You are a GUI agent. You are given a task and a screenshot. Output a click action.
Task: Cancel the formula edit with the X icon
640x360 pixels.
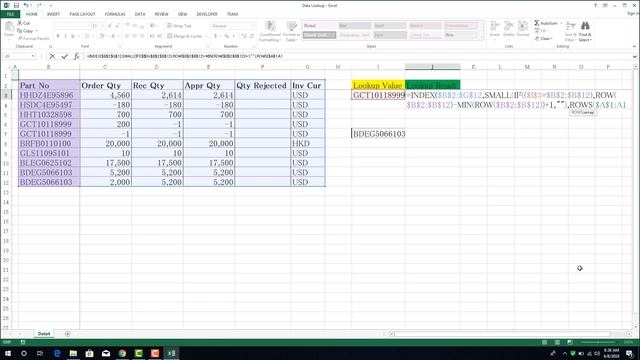tap(52, 56)
